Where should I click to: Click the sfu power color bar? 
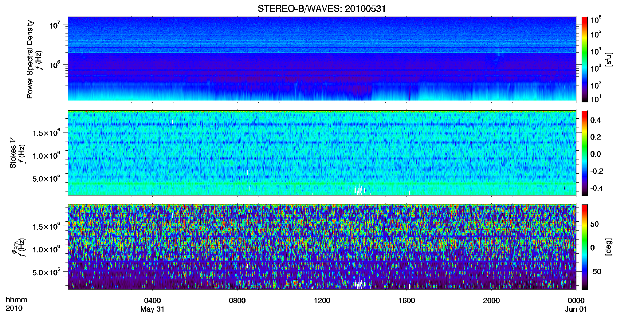(x=585, y=59)
